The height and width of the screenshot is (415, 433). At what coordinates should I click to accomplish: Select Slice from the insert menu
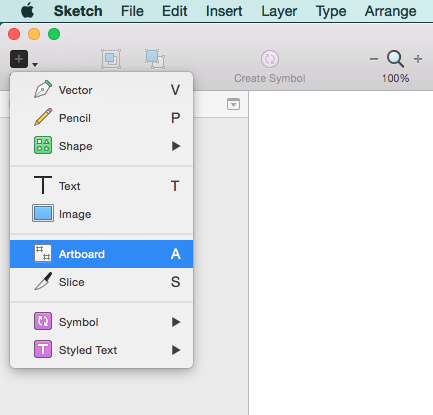[101, 282]
